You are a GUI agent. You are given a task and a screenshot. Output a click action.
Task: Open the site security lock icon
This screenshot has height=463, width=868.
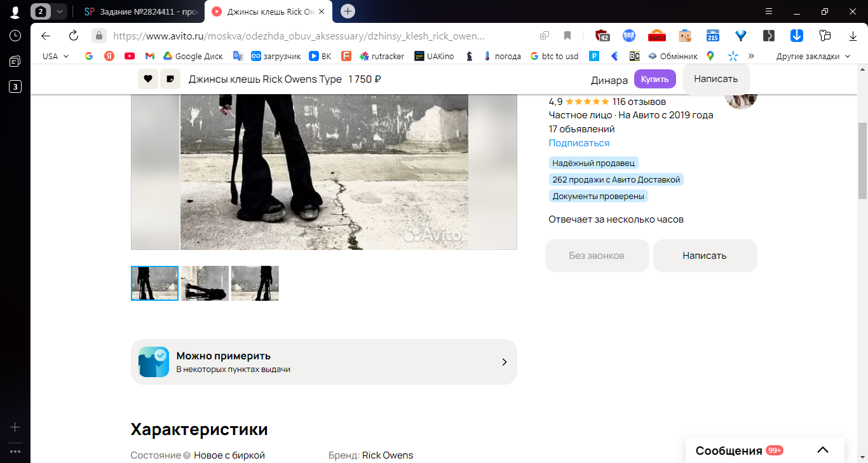98,36
